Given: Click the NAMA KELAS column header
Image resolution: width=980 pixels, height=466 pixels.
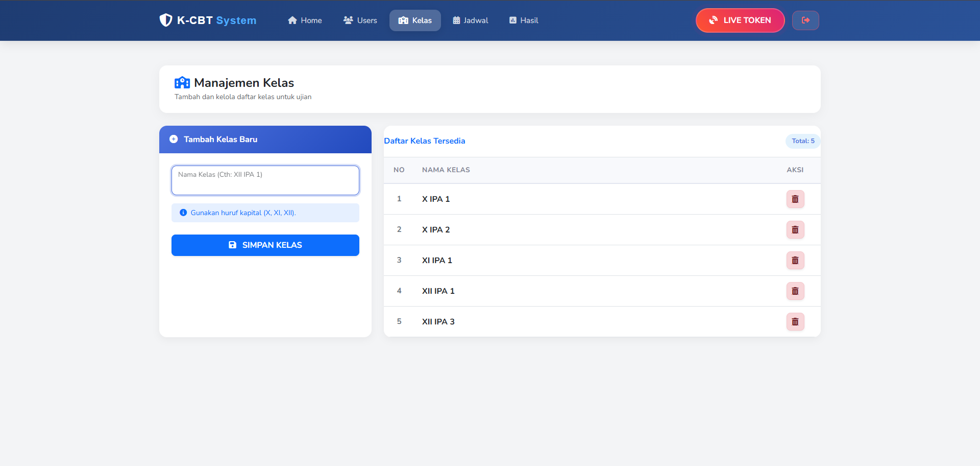Looking at the screenshot, I should pyautogui.click(x=446, y=170).
